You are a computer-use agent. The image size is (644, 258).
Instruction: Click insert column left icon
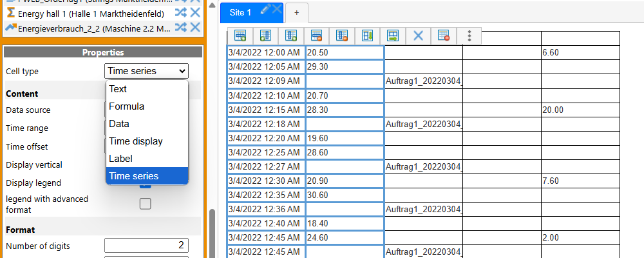265,35
